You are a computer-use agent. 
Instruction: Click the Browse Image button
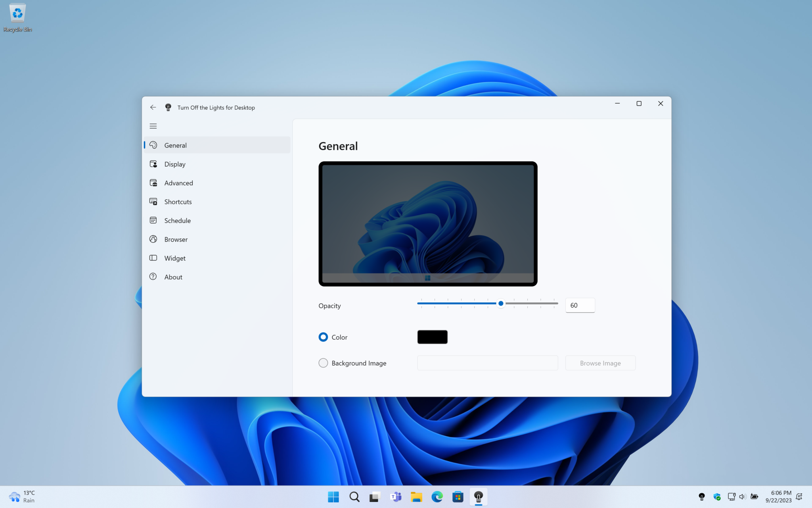click(x=600, y=363)
